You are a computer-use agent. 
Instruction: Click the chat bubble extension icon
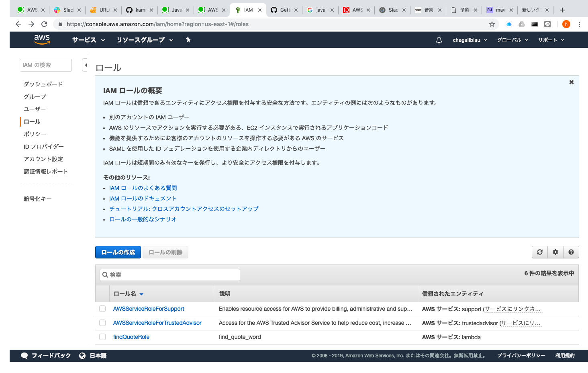click(547, 24)
